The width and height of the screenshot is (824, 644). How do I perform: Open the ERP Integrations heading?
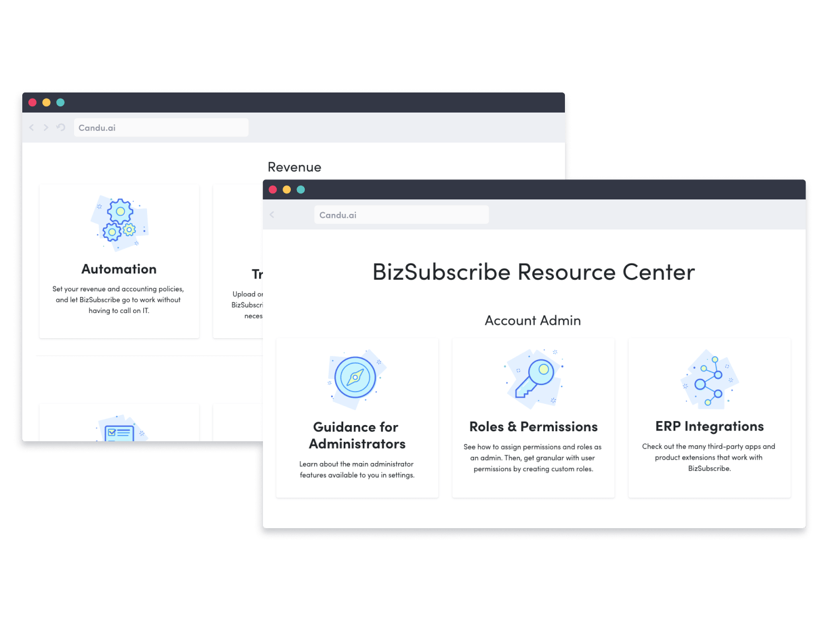[x=709, y=426]
